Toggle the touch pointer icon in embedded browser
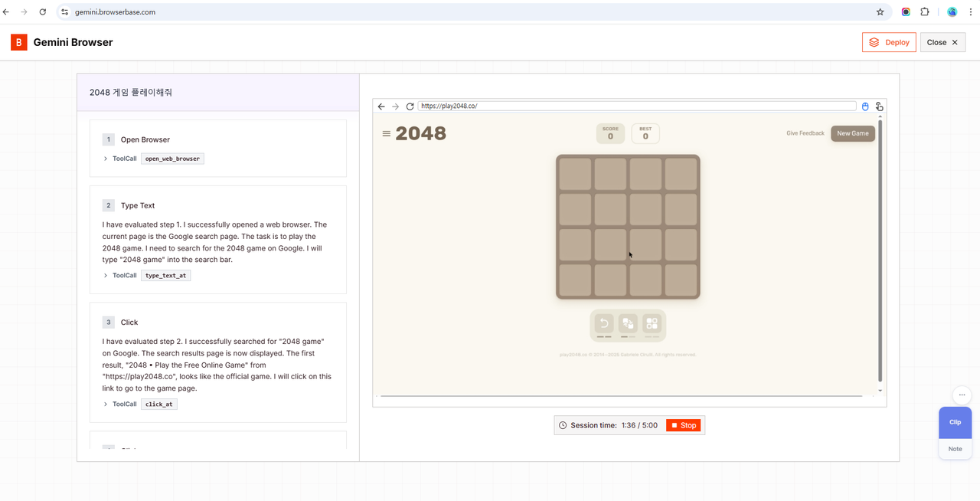980x501 pixels. coord(879,106)
